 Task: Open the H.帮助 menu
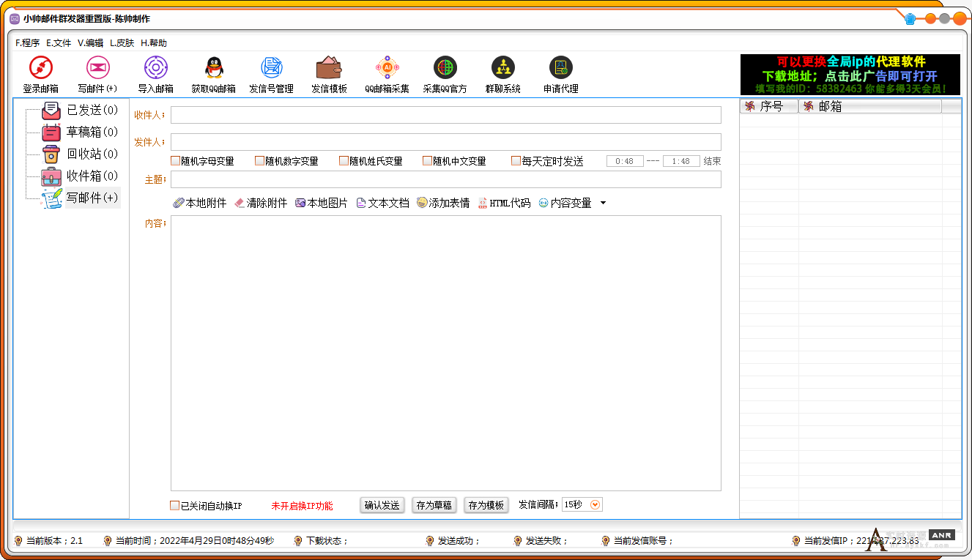point(154,43)
